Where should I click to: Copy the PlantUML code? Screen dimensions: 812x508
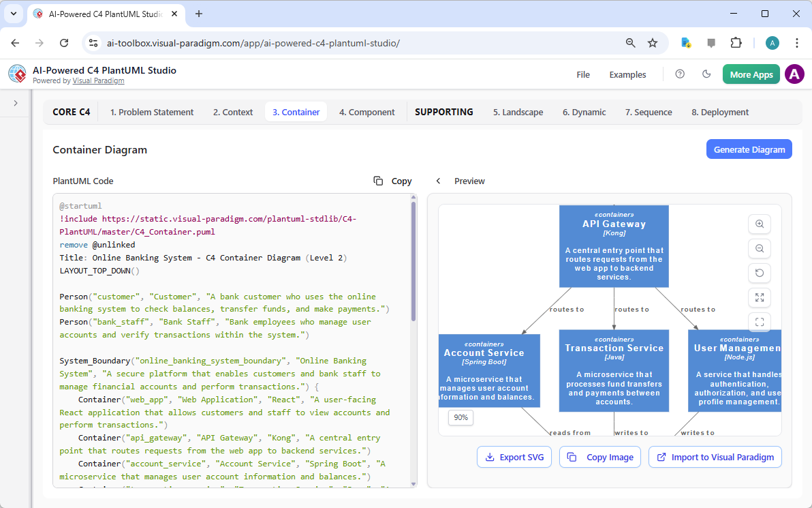(392, 181)
